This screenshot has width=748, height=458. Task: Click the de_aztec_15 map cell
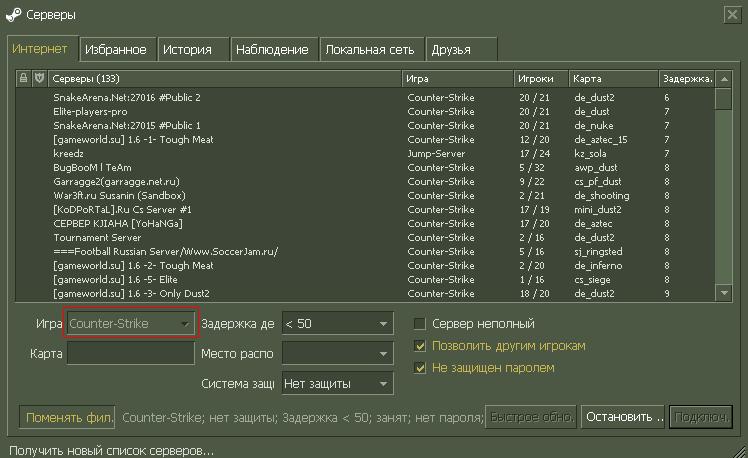tap(601, 139)
